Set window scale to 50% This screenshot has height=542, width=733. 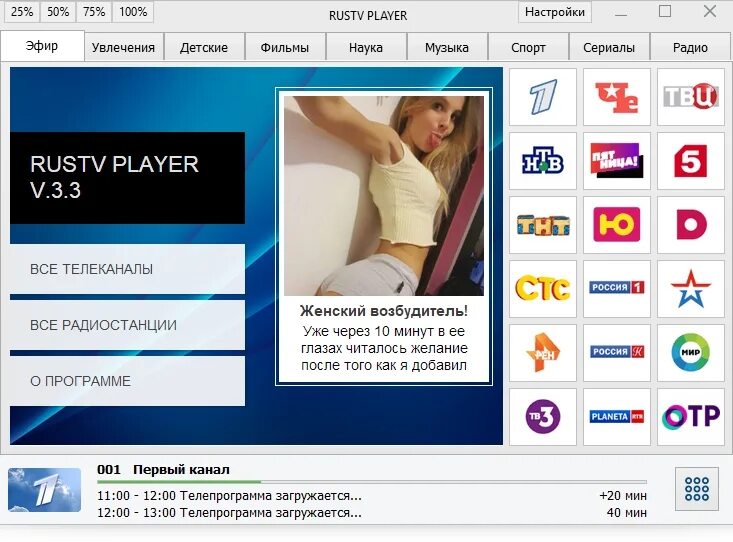point(58,12)
